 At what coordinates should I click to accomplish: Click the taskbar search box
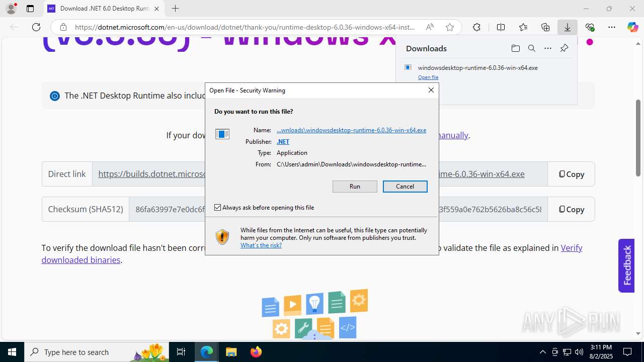coord(97,352)
